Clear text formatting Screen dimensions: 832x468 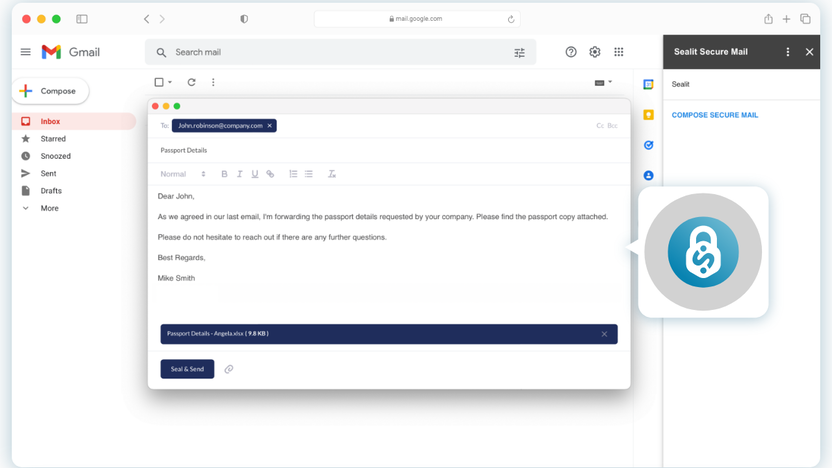(x=332, y=174)
